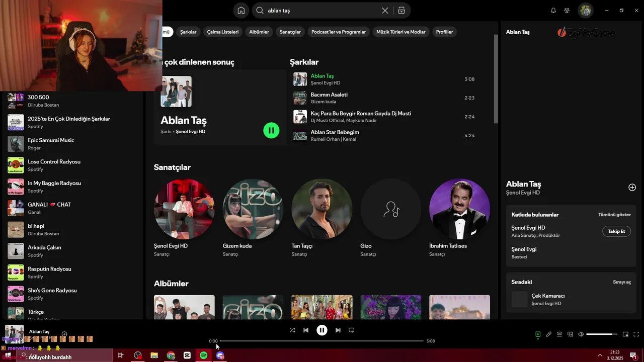The width and height of the screenshot is (644, 362).
Task: Select queued track Çek Kamaracı
Action: pyautogui.click(x=571, y=300)
